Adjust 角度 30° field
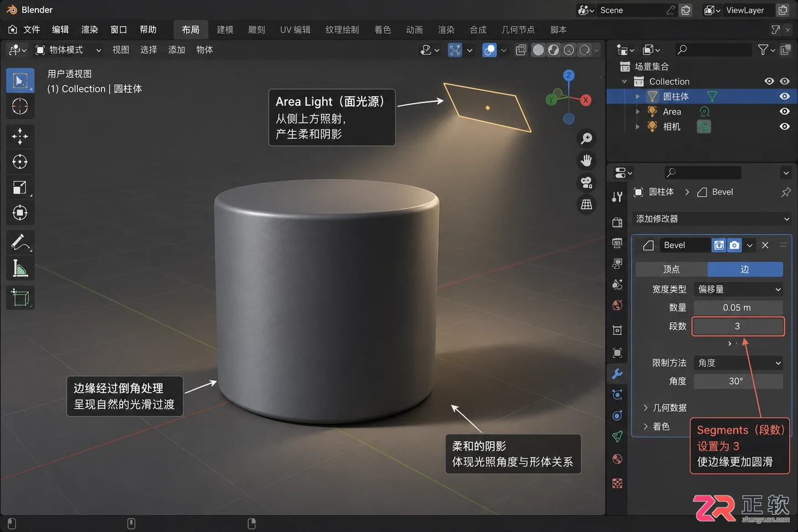The width and height of the screenshot is (798, 532). point(739,381)
